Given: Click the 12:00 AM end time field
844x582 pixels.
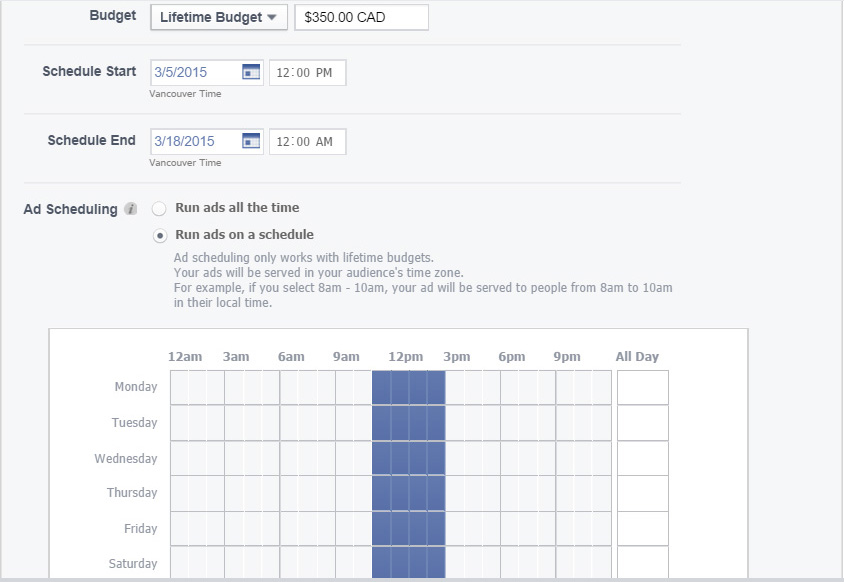Looking at the screenshot, I should click(x=307, y=142).
